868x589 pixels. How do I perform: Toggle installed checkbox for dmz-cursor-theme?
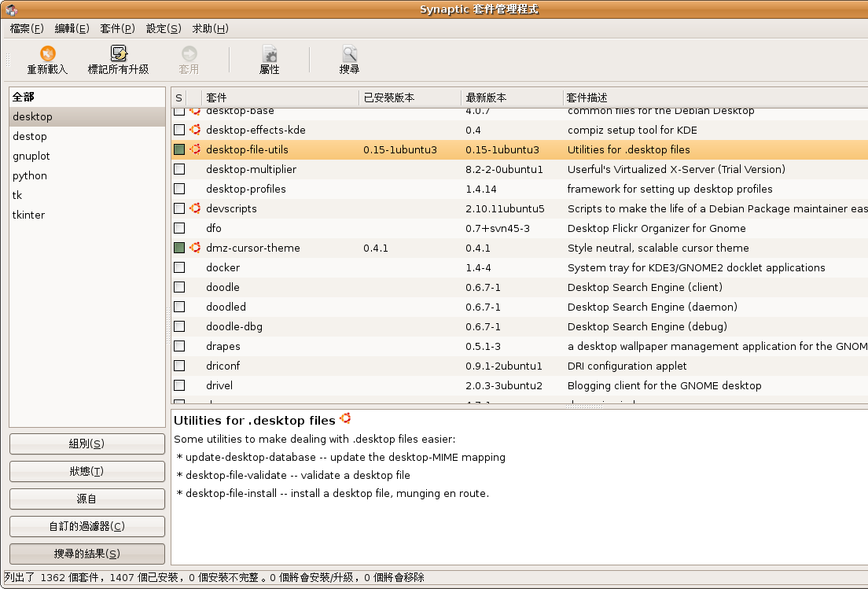179,248
